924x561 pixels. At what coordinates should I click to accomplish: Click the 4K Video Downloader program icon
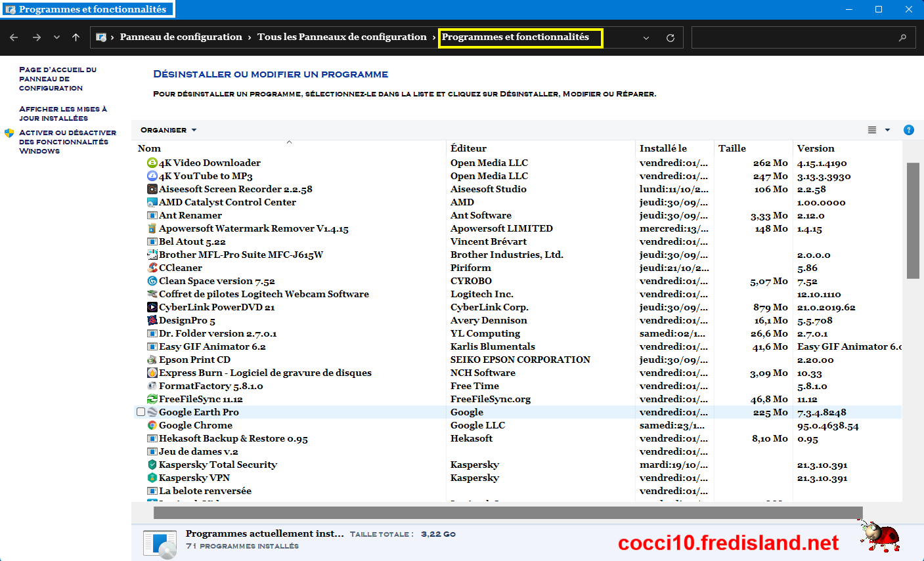(x=152, y=163)
